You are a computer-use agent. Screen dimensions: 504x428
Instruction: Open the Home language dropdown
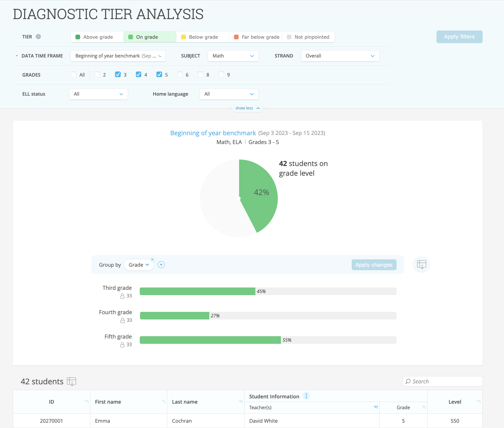click(x=229, y=94)
